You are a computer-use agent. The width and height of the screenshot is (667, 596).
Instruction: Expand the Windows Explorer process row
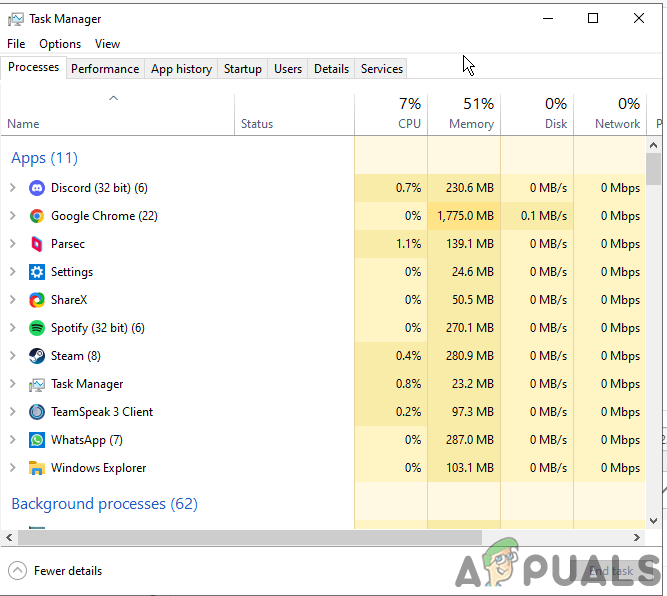pos(13,468)
